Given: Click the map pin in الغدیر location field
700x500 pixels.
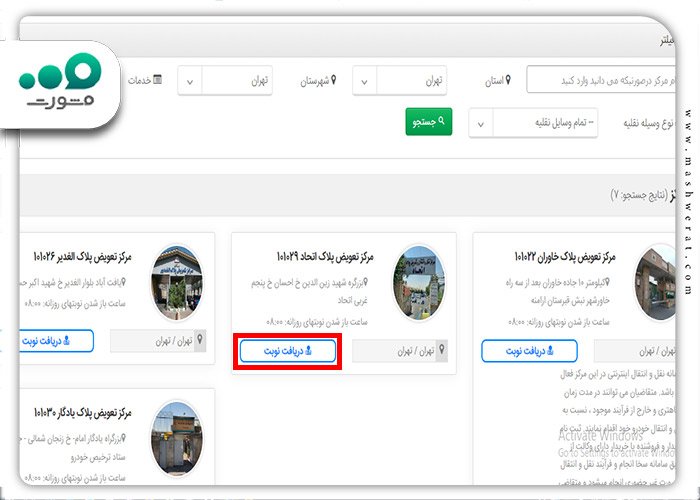Looking at the screenshot, I should tap(200, 340).
